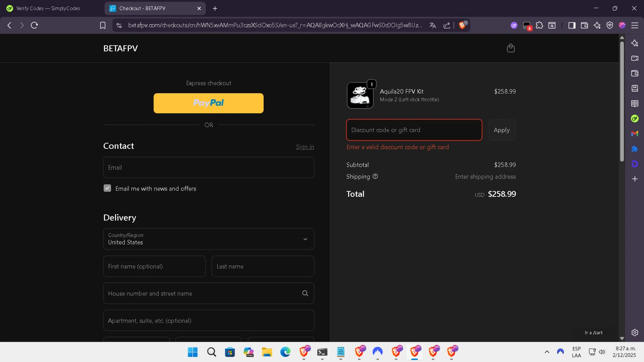Click the site settings icon beside the URL

coord(119,25)
